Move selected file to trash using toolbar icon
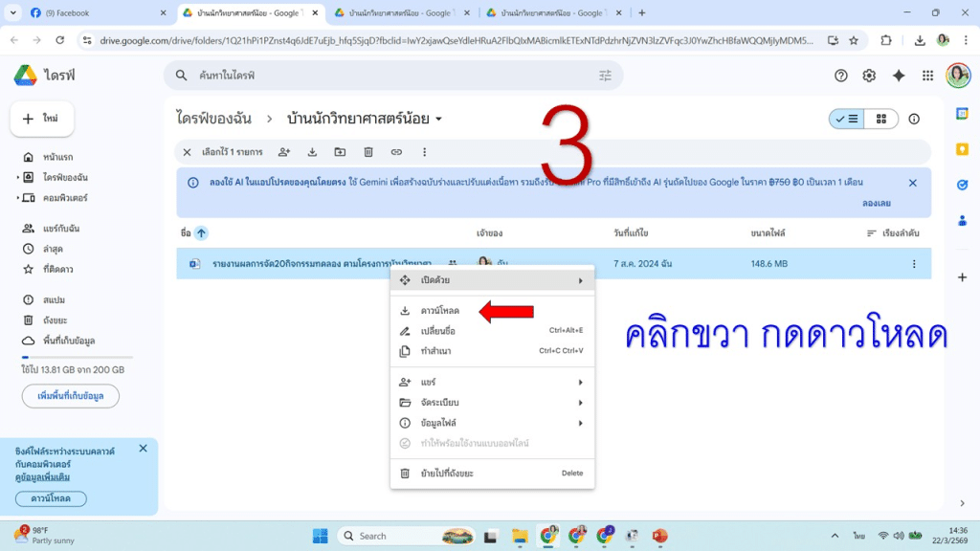The width and height of the screenshot is (980, 551). (367, 152)
